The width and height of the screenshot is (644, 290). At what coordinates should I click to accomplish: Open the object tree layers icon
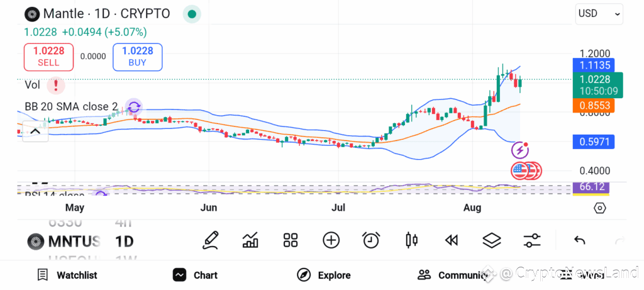tap(492, 240)
